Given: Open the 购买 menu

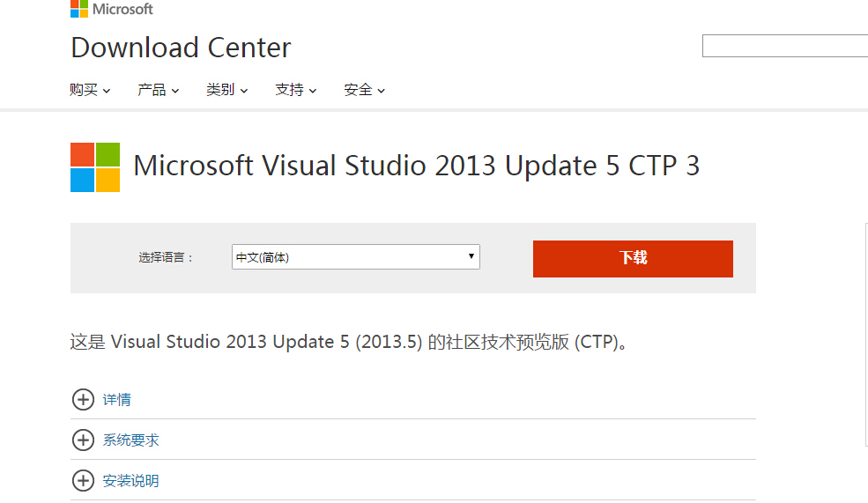Looking at the screenshot, I should point(90,90).
